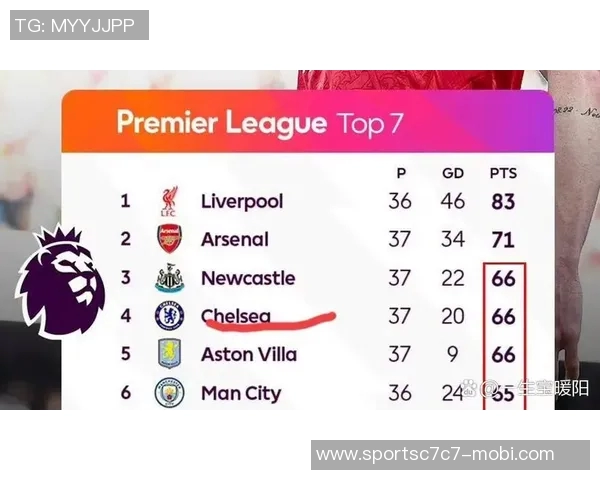
Task: Open the www.sportsc7c7-mobi.com link
Action: [435, 454]
